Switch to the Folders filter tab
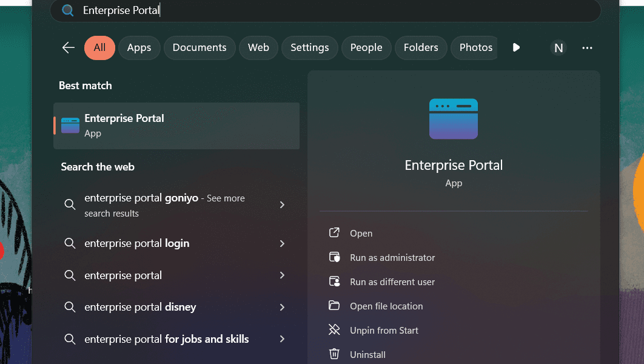Screen dimensions: 644x364 [421, 48]
